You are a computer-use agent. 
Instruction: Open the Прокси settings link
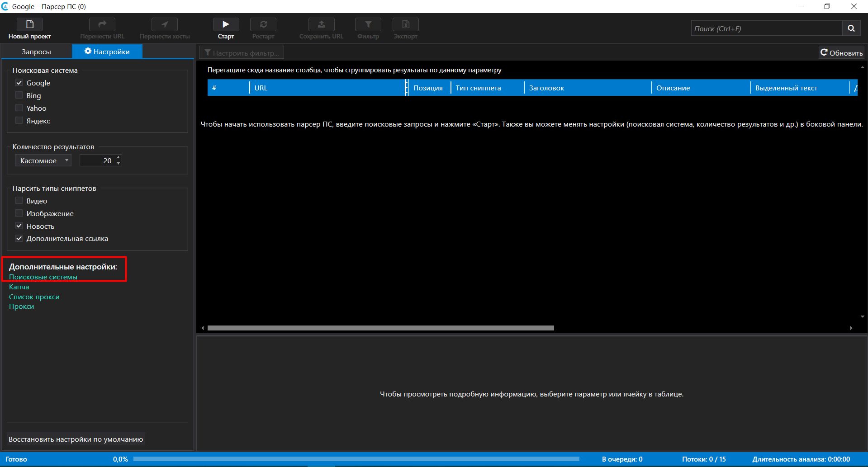(x=21, y=307)
